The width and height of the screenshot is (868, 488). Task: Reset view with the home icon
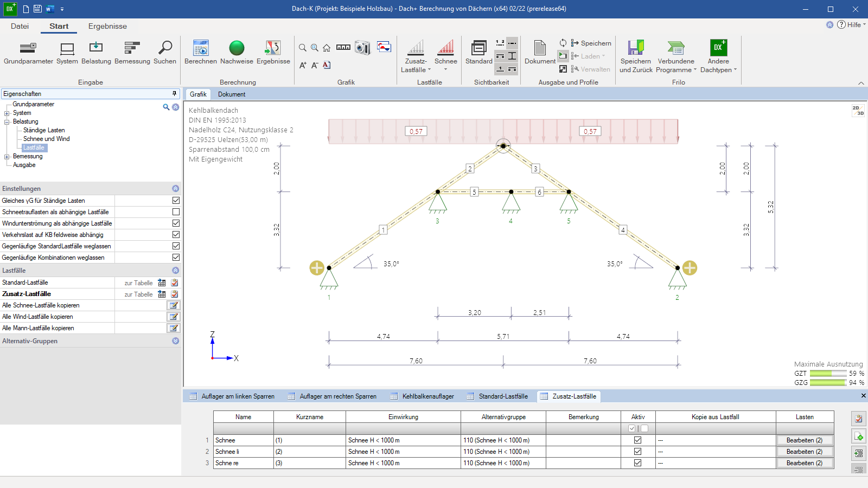click(x=327, y=48)
